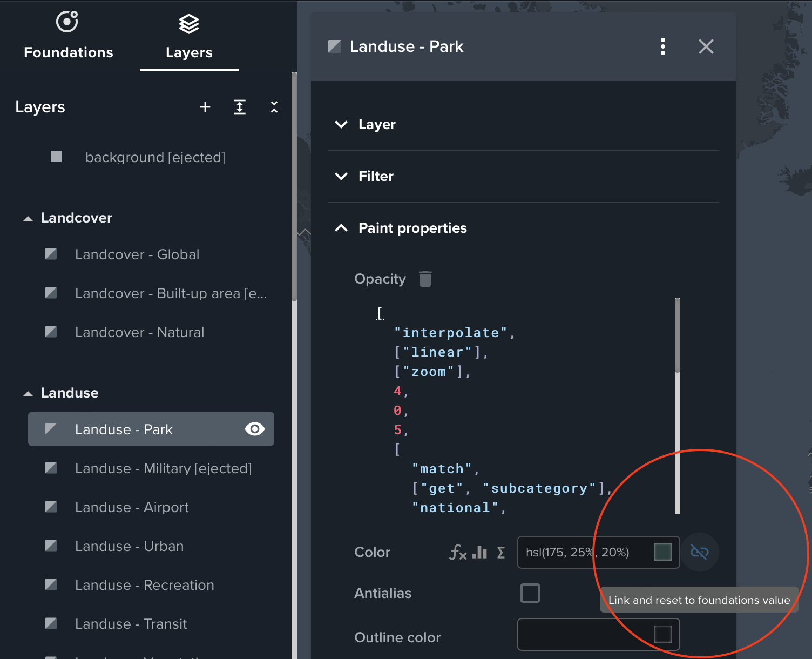812x659 pixels.
Task: Toggle visibility of Landuse - Park layer
Action: [x=254, y=429]
